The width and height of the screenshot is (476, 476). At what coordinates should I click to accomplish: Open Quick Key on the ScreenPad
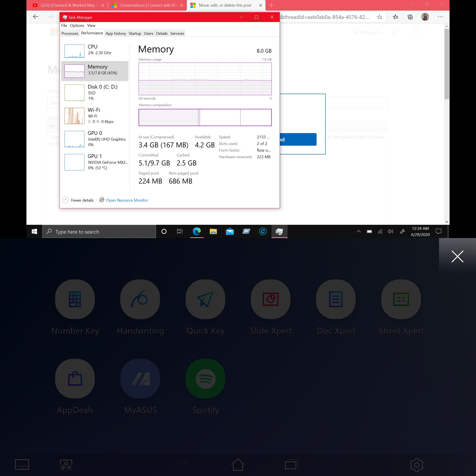(205, 299)
